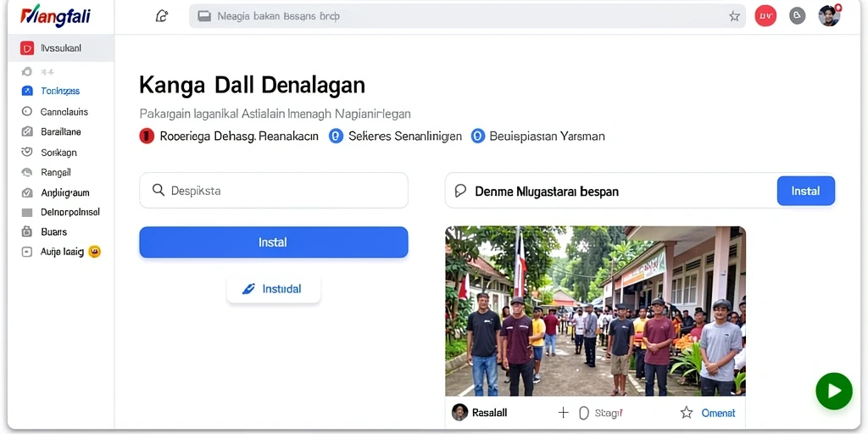Image resolution: width=868 pixels, height=434 pixels.
Task: Open the Rasalall author avatar
Action: [x=460, y=413]
